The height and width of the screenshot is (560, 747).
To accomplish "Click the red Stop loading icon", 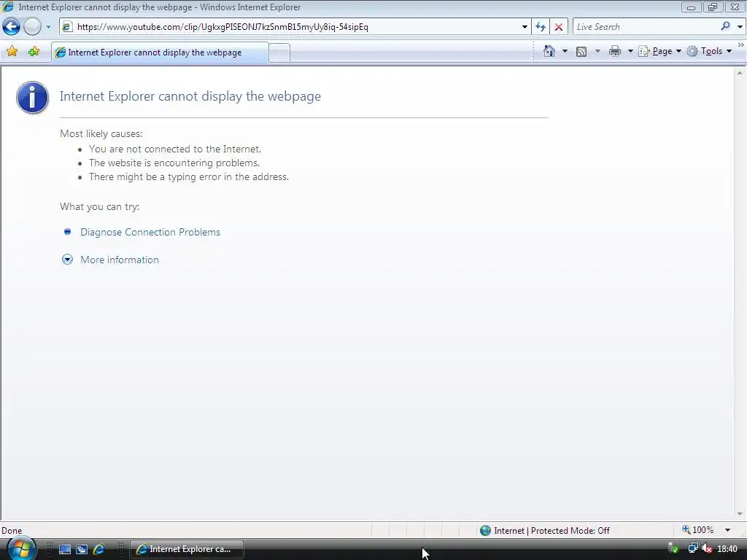I will point(558,27).
